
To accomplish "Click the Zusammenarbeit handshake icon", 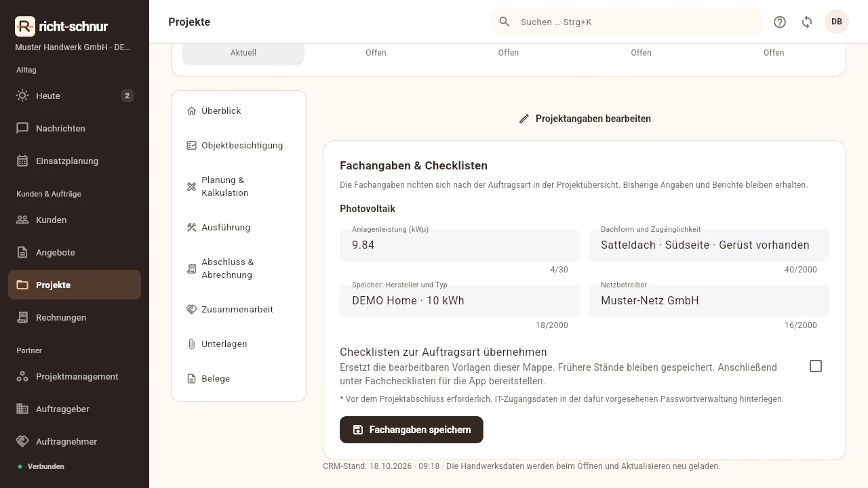I will 191,309.
